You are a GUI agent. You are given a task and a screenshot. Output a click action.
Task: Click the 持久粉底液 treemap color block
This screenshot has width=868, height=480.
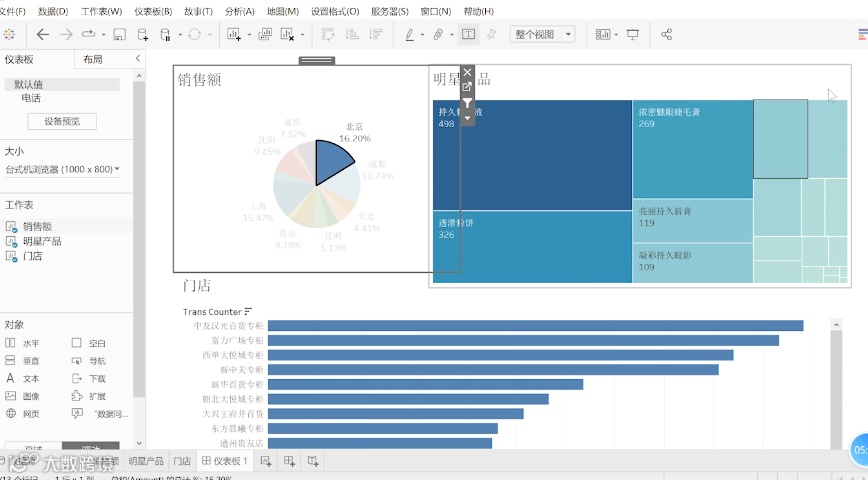(x=532, y=155)
